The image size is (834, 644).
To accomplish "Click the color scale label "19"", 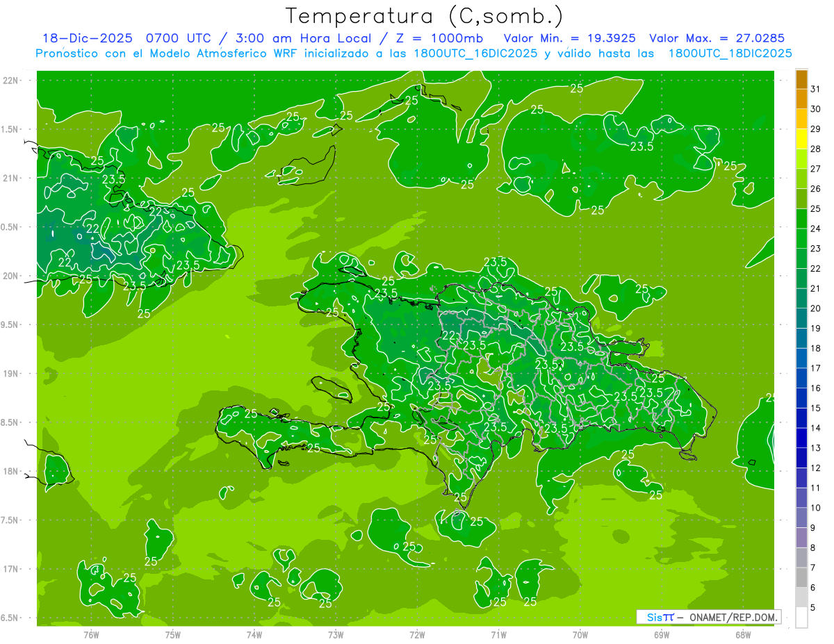I will coord(815,328).
